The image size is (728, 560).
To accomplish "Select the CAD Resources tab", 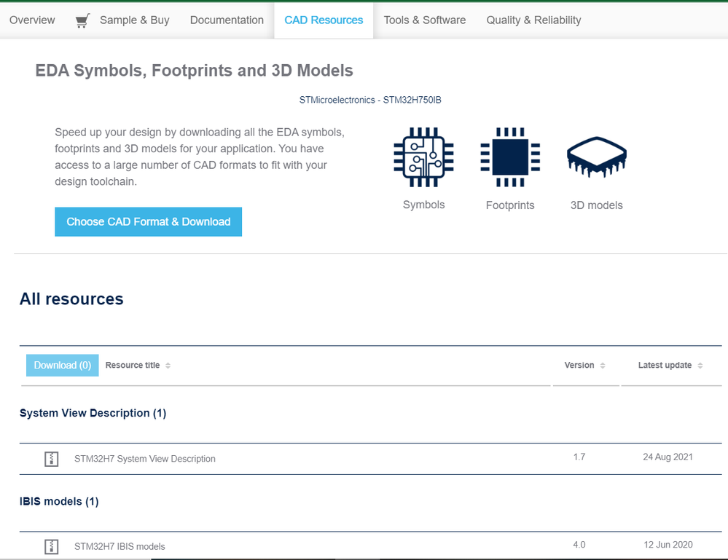I will 324,20.
